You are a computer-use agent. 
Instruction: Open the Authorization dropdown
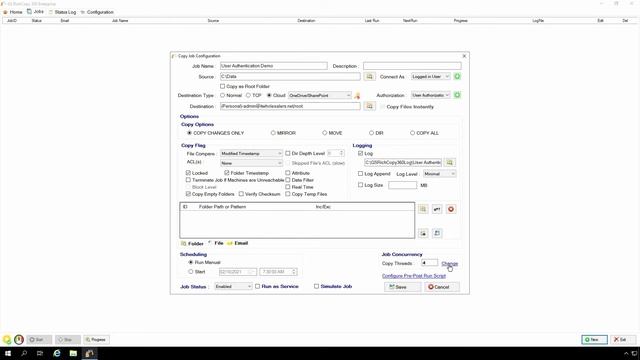click(430, 95)
